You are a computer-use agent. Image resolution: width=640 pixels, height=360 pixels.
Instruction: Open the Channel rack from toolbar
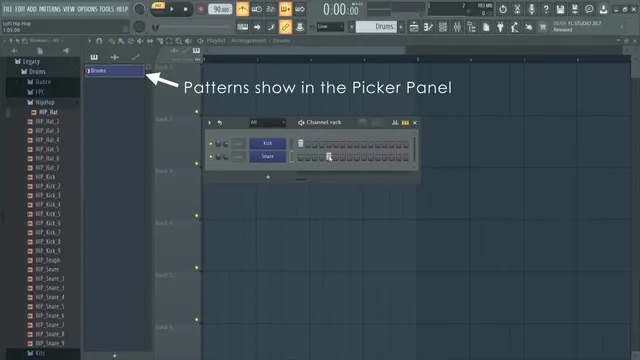[443, 27]
